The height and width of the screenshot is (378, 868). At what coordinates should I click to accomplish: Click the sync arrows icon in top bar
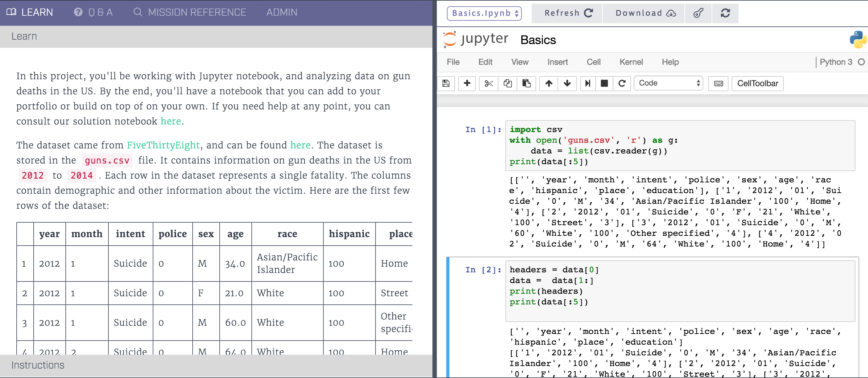pyautogui.click(x=725, y=13)
